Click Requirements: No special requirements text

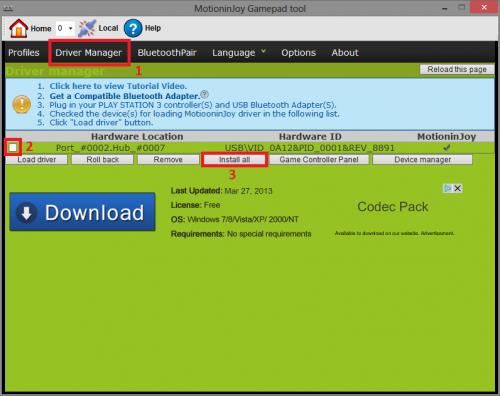pos(241,234)
